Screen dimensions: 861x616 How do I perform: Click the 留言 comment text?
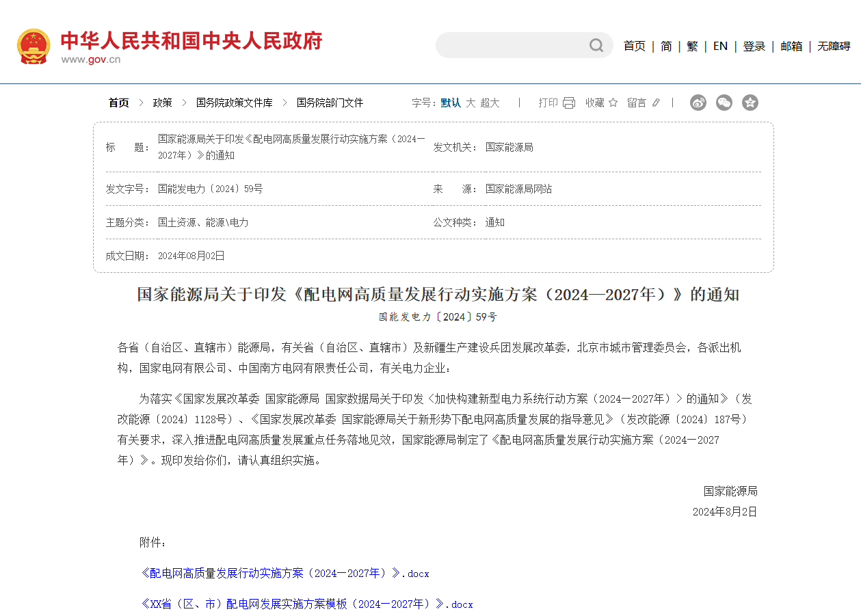[x=637, y=103]
